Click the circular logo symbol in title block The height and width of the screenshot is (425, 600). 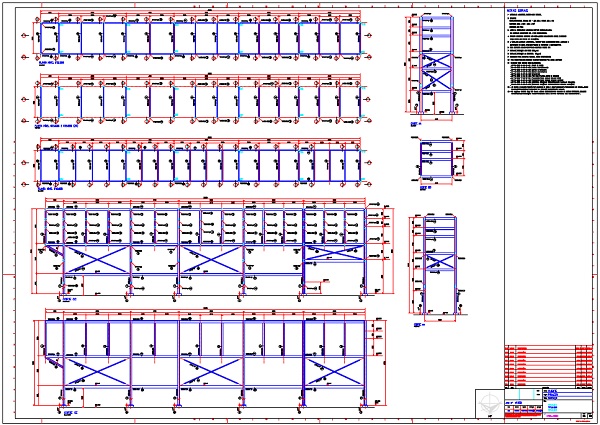pyautogui.click(x=487, y=401)
